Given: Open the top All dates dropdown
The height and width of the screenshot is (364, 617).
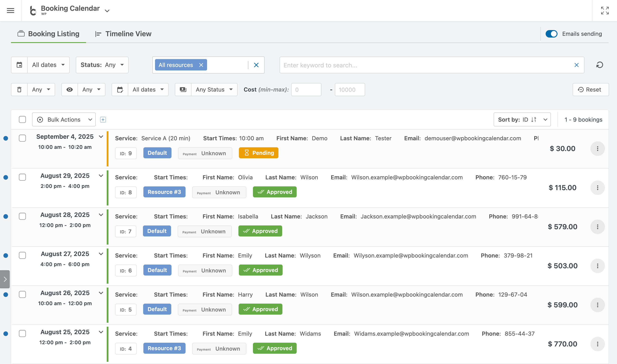Looking at the screenshot, I should click(48, 65).
